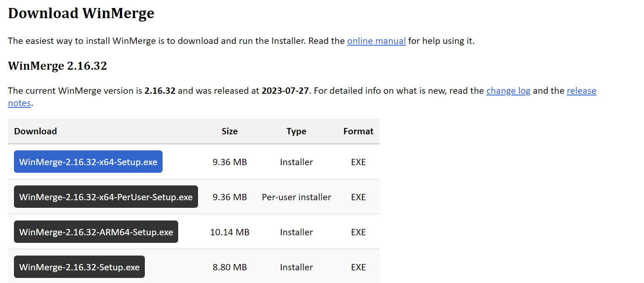Click the Installer type cell for x64-Setup row

click(296, 162)
